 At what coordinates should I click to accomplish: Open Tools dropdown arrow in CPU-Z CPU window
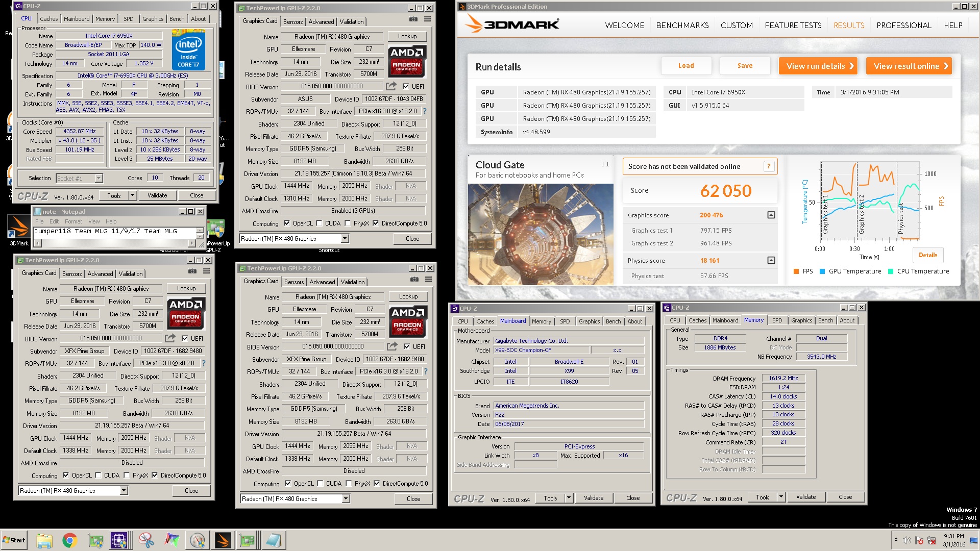[133, 195]
